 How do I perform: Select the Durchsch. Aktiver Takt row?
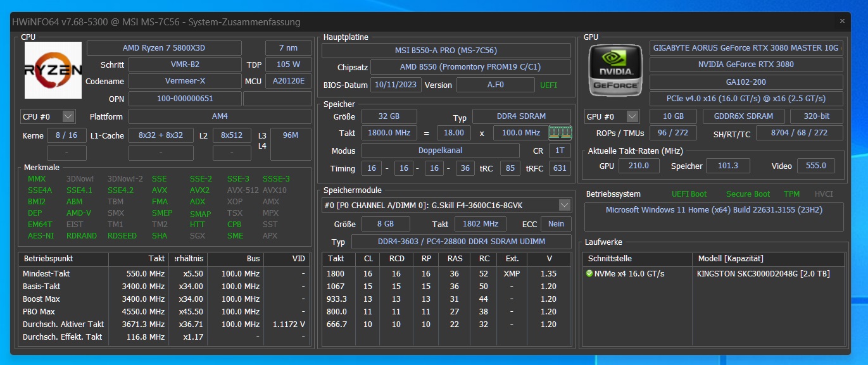[165, 324]
